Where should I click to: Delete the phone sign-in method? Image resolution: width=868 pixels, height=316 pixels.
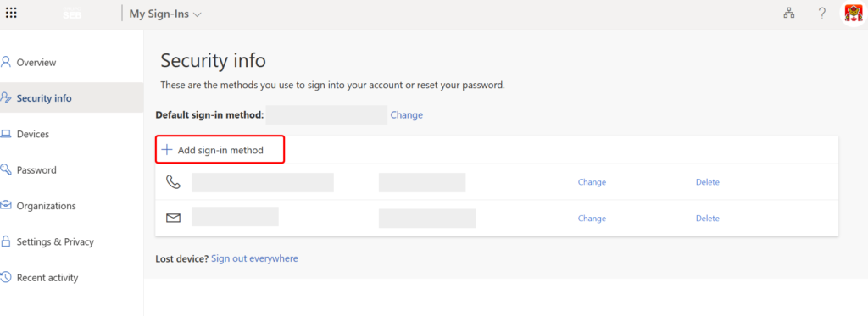(708, 181)
